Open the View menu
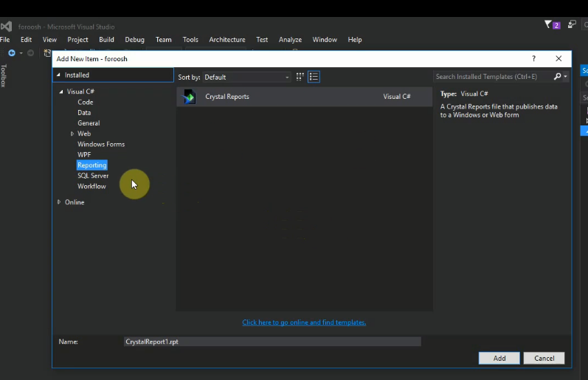This screenshot has height=380, width=588. (49, 39)
